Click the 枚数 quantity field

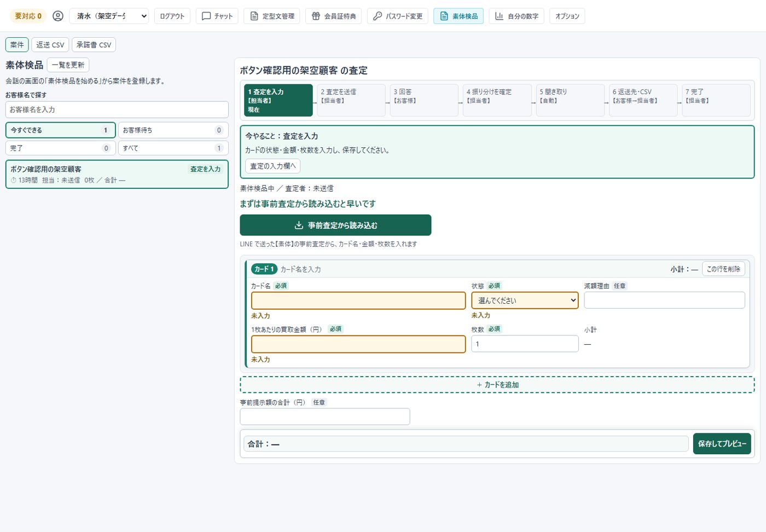[x=525, y=344]
